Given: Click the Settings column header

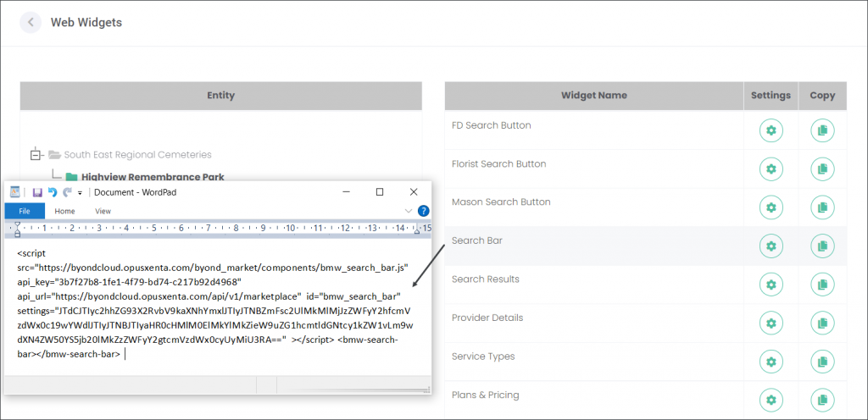Looking at the screenshot, I should coord(771,96).
